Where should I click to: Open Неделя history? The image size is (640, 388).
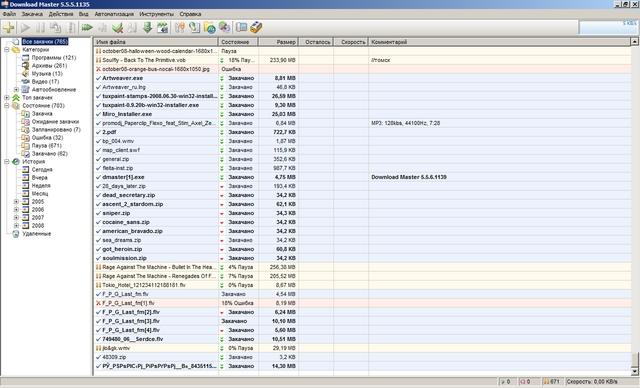pyautogui.click(x=41, y=186)
